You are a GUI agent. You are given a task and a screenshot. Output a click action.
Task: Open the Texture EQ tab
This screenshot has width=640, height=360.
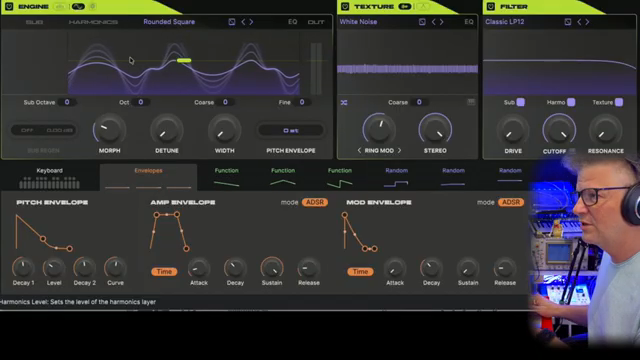pyautogui.click(x=469, y=22)
